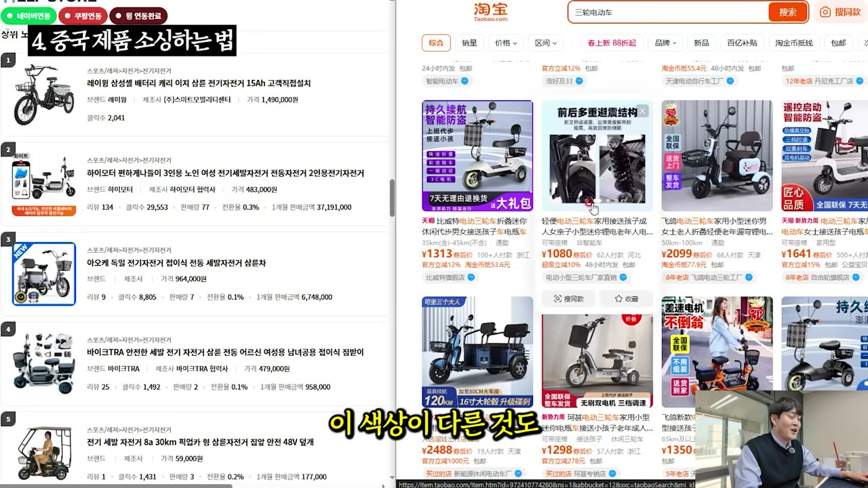Viewport: 868px width, 488px height.
Task: Open chat icon next to 新能源休闲电动车厂
Action: [x=519, y=474]
